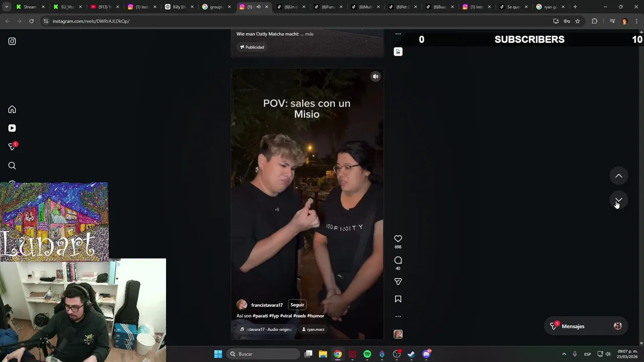Click the gift icon next to ad reel
The height and width of the screenshot is (362, 644).
pyautogui.click(x=398, y=52)
